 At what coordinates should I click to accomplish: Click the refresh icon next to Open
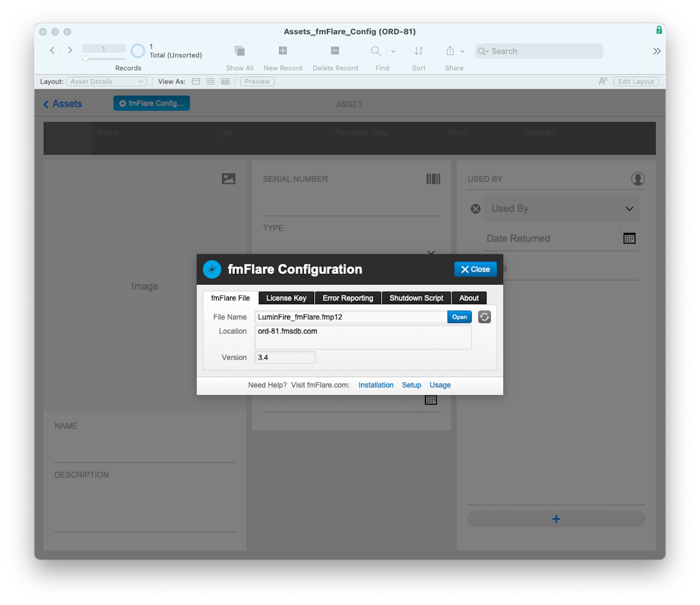tap(484, 317)
